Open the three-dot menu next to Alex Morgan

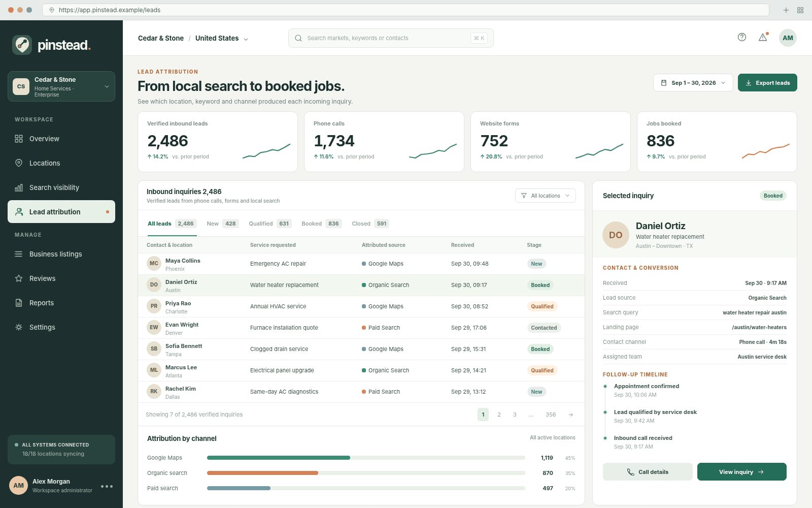[107, 486]
